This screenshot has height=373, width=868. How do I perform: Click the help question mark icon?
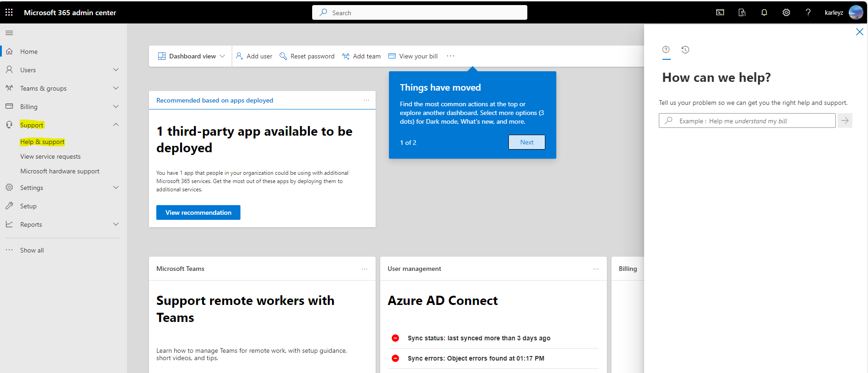808,12
